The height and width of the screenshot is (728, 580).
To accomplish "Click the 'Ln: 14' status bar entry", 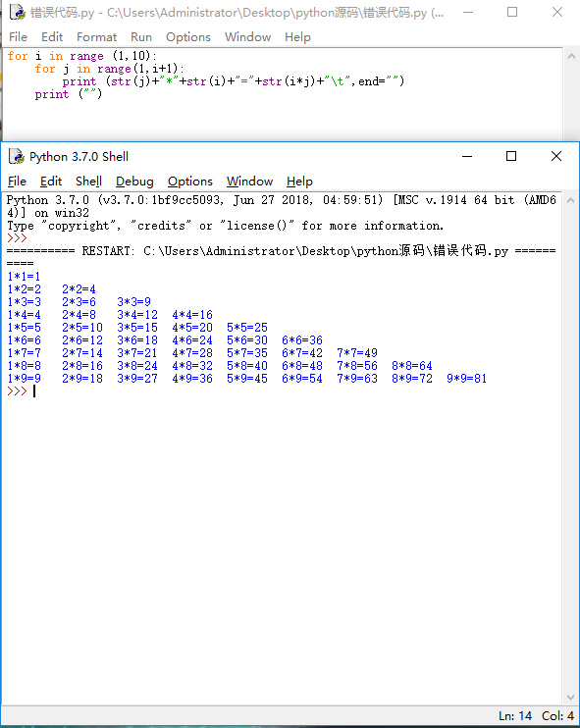I will (x=515, y=716).
